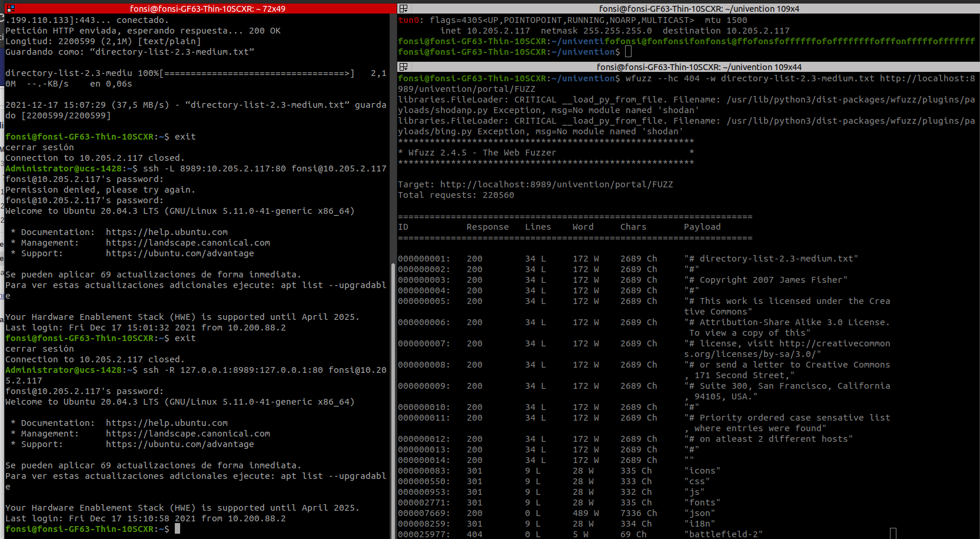Open help.ubuntu.com link under first Welcome banner
The height and width of the screenshot is (539, 980).
167,232
